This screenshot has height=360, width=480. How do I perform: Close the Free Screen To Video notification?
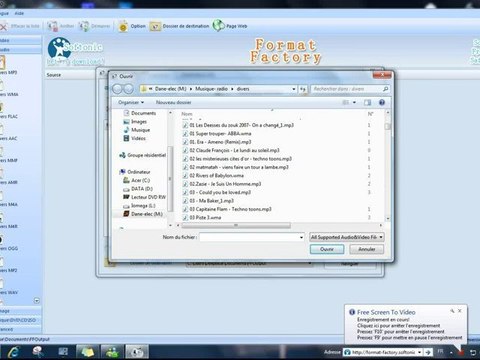(x=460, y=311)
